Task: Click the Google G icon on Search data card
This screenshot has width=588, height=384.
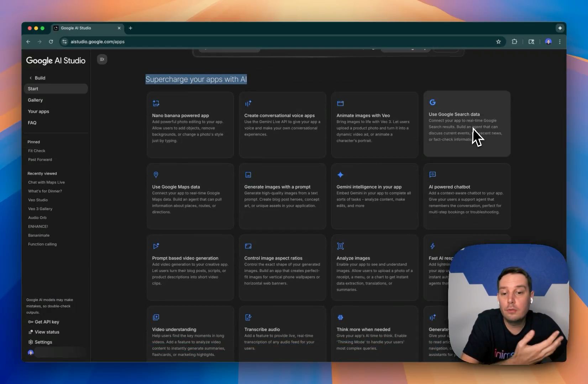Action: (432, 102)
